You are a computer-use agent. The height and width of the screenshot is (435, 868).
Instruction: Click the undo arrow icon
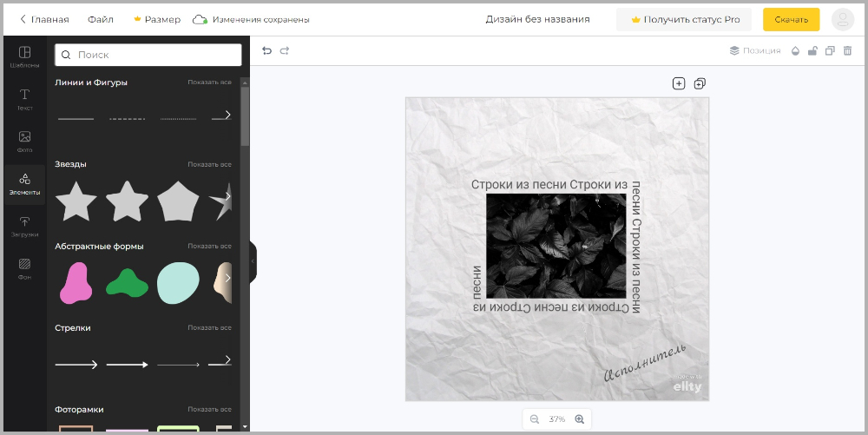coord(266,51)
